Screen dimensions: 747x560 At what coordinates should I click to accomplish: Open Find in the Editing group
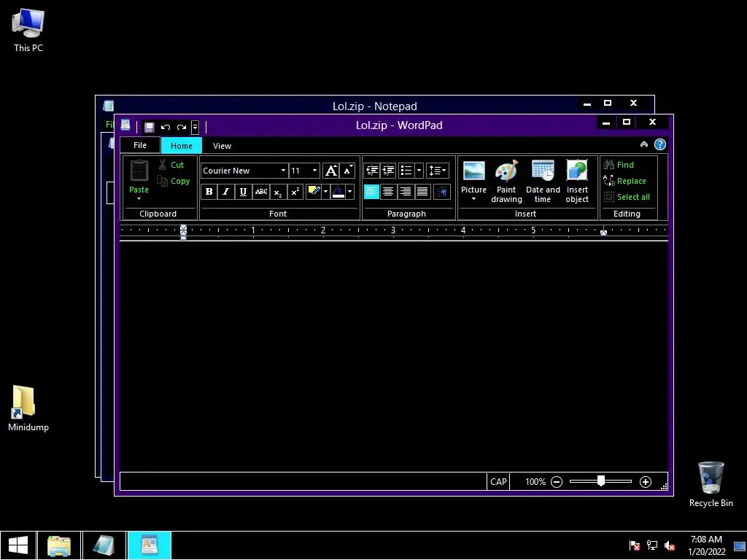tap(619, 165)
